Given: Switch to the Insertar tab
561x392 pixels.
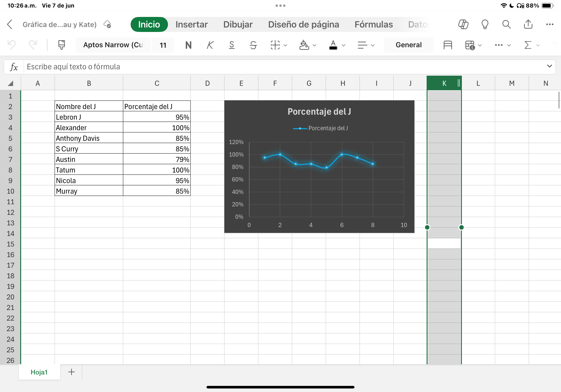Looking at the screenshot, I should tap(191, 24).
